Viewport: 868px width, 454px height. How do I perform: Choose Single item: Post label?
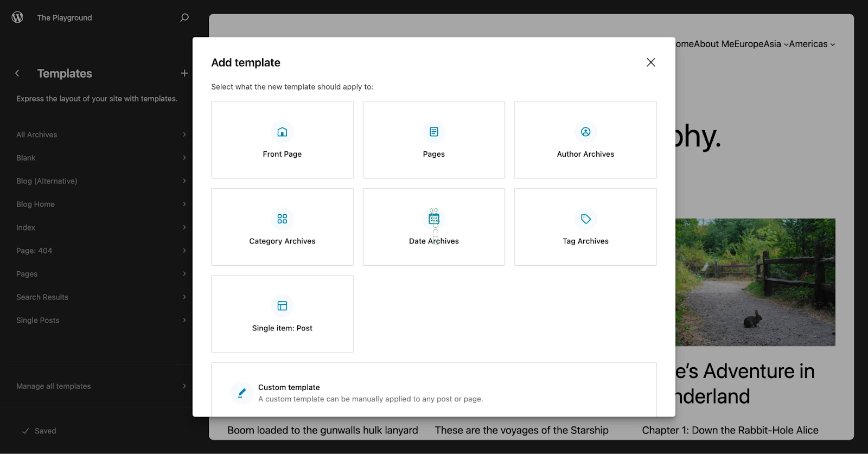coord(282,328)
